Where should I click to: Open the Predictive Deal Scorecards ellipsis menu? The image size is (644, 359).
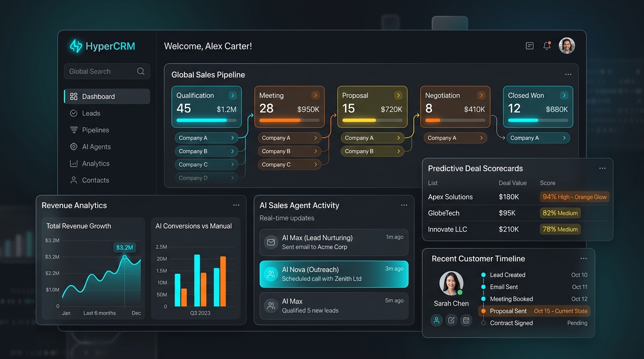point(602,168)
